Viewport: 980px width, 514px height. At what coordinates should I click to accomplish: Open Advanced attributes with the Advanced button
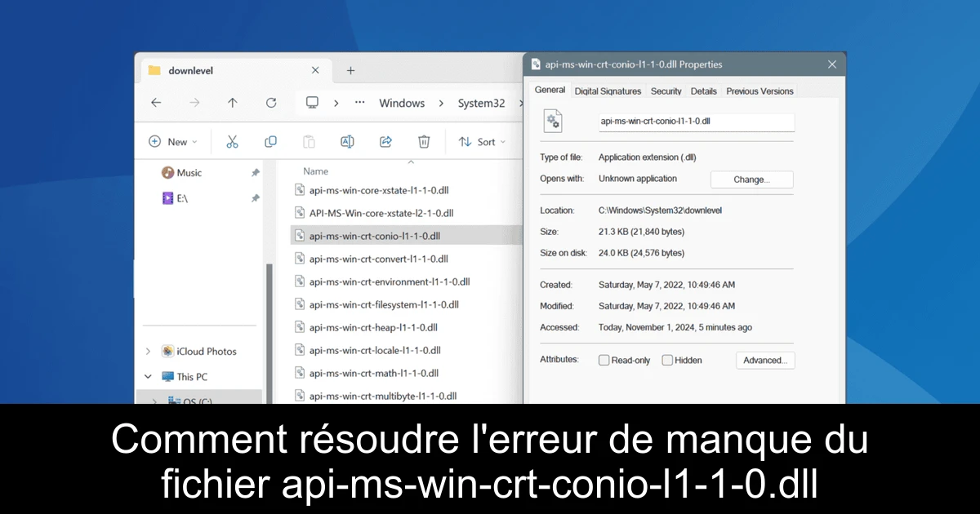click(765, 360)
